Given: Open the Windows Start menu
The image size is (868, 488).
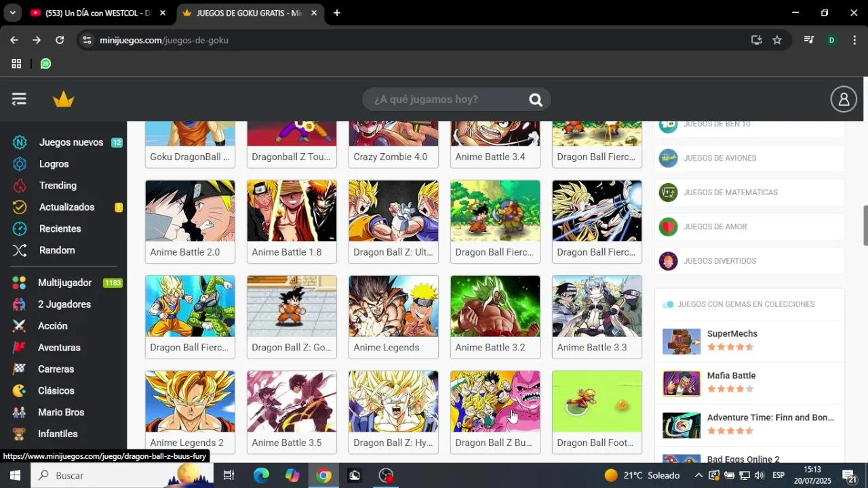Looking at the screenshot, I should [x=15, y=476].
